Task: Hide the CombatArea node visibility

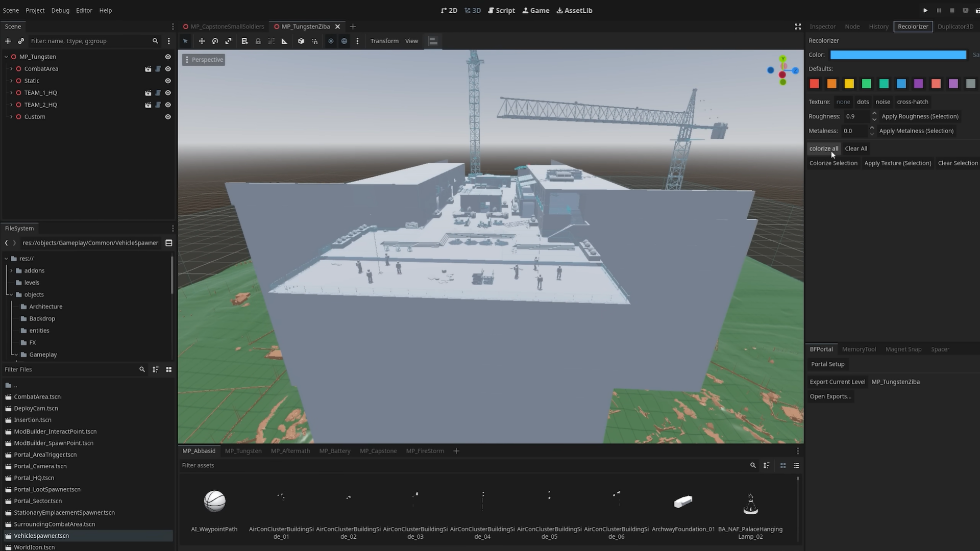Action: coord(168,69)
